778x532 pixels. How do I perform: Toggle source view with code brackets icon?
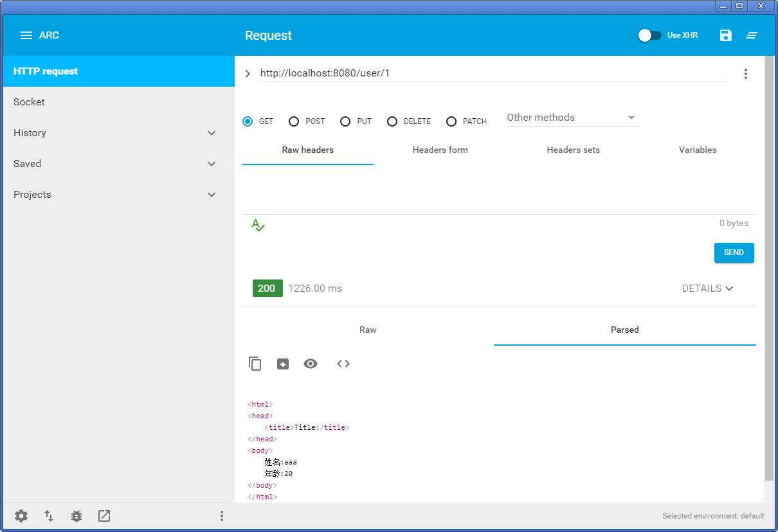pyautogui.click(x=343, y=364)
